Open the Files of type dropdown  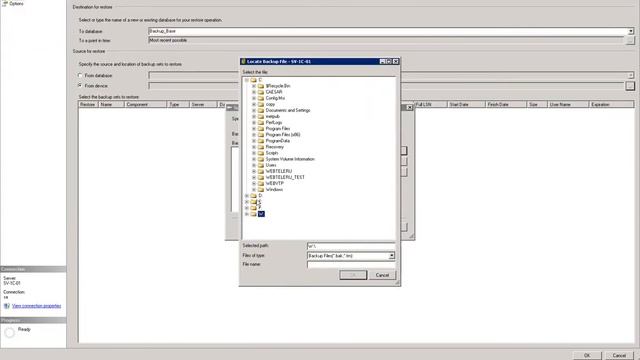pyautogui.click(x=391, y=256)
